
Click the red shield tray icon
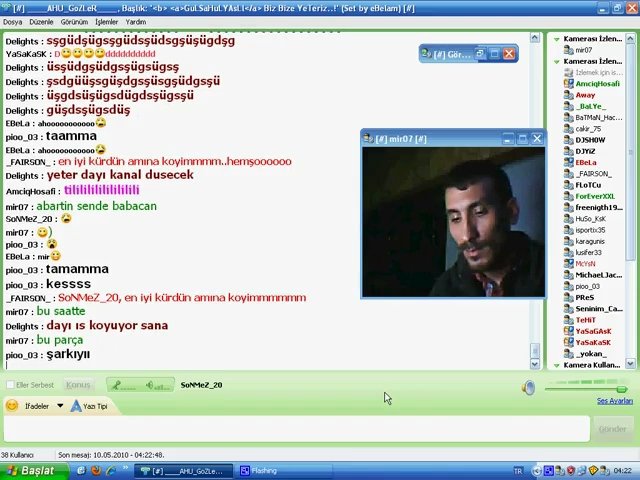[571, 471]
